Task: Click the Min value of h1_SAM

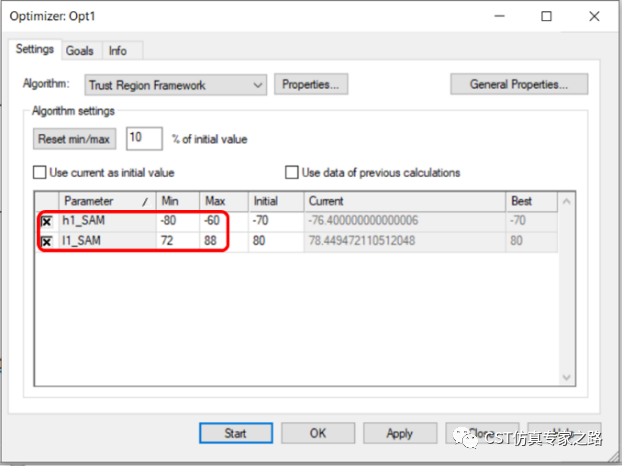Action: coord(178,221)
